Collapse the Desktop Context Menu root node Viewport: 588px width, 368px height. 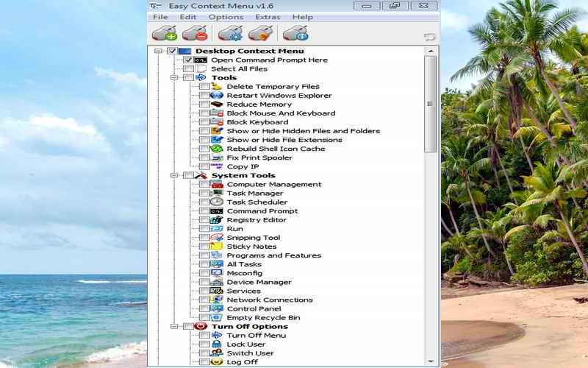coord(159,51)
